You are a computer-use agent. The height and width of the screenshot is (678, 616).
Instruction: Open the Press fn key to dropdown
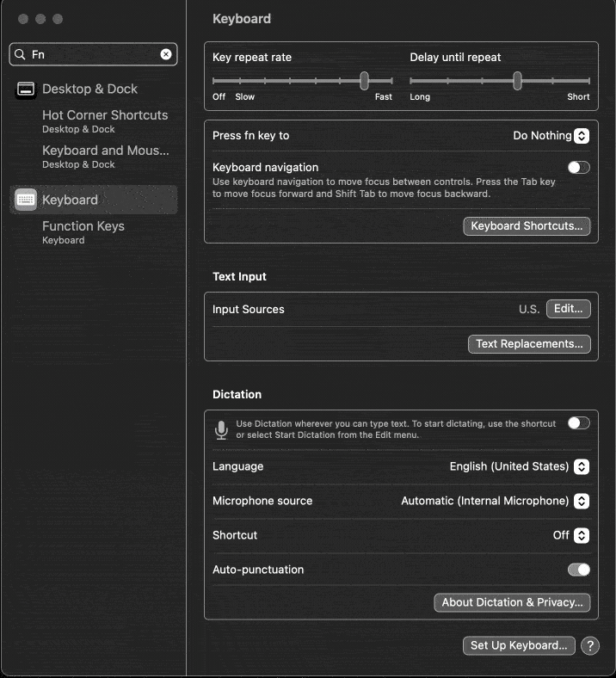pos(582,136)
